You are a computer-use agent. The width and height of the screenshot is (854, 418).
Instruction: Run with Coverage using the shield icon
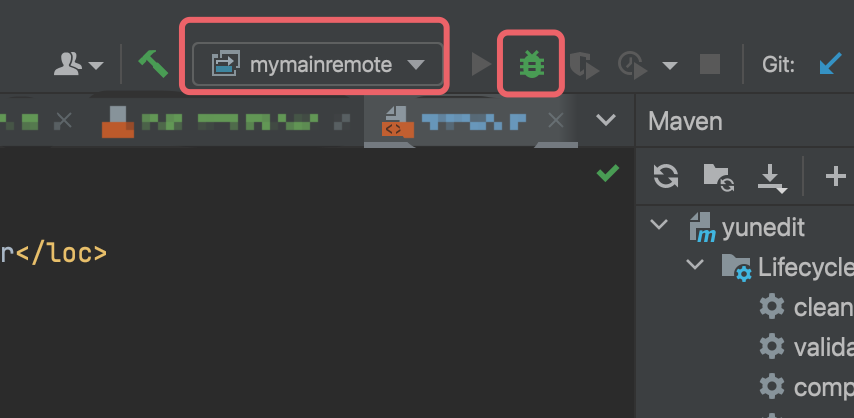point(584,65)
